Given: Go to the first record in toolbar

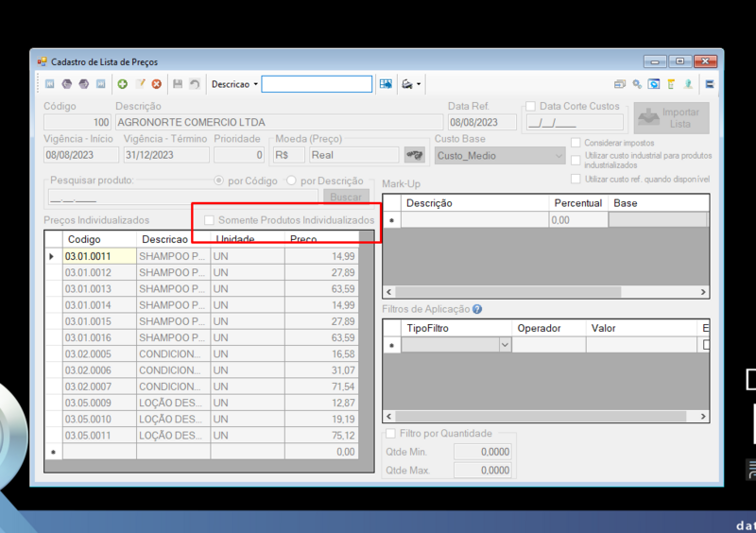Looking at the screenshot, I should [50, 84].
